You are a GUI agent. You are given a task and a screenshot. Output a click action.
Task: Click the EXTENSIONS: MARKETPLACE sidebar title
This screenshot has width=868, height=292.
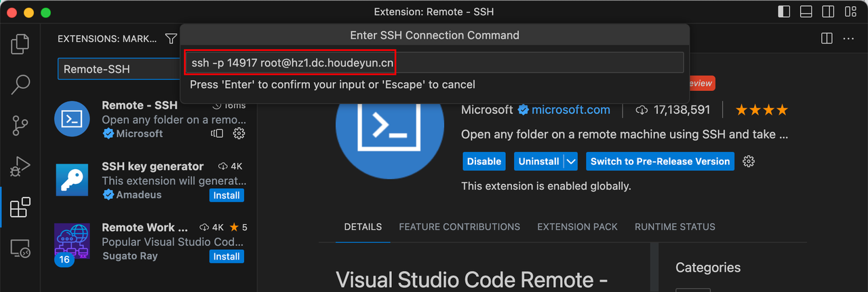click(x=107, y=39)
